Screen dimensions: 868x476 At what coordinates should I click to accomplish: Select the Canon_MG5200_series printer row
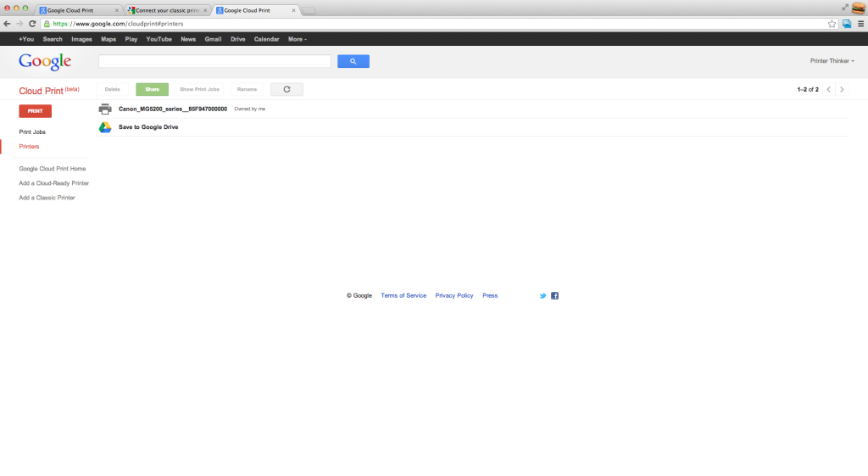click(x=472, y=109)
